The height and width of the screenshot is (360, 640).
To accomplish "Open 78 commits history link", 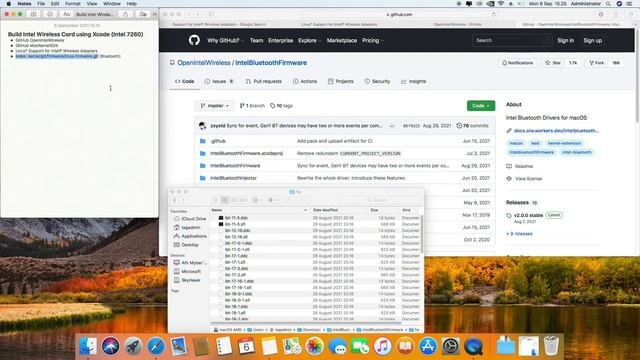I will pyautogui.click(x=472, y=126).
